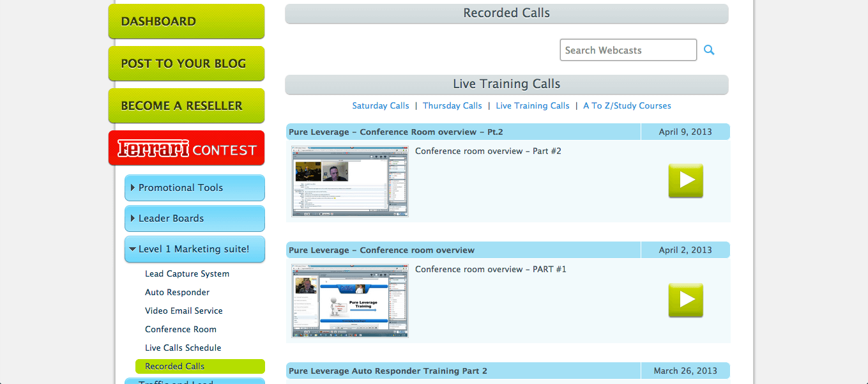
Task: Click title Pure Leverage – Conference Room overview – Pt.2
Action: (396, 132)
